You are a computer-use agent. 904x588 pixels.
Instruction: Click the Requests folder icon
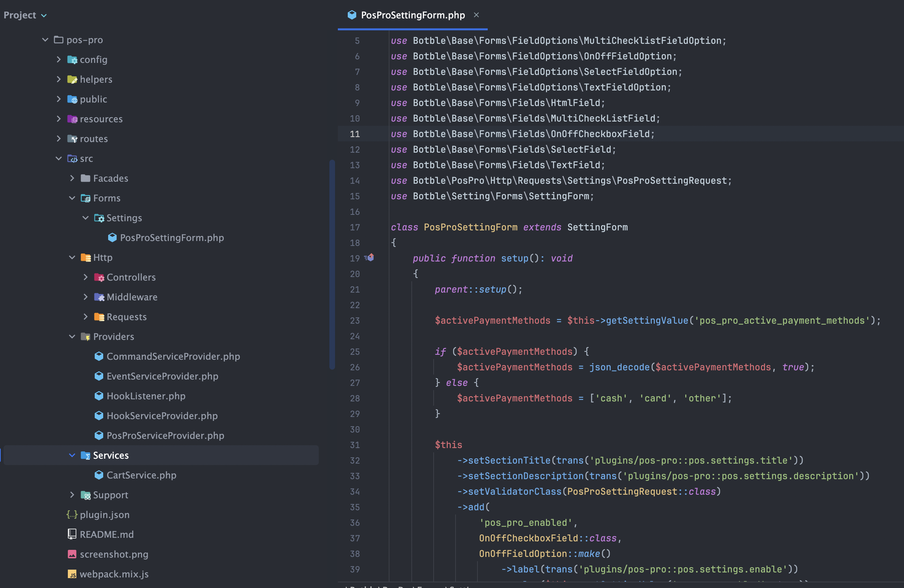(99, 317)
